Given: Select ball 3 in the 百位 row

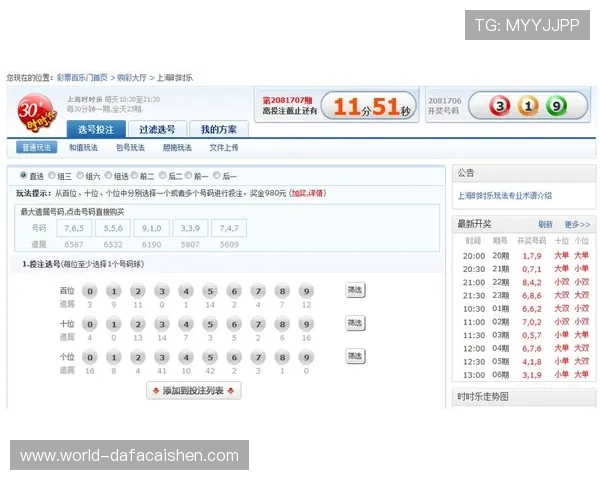Looking at the screenshot, I should 162,291.
